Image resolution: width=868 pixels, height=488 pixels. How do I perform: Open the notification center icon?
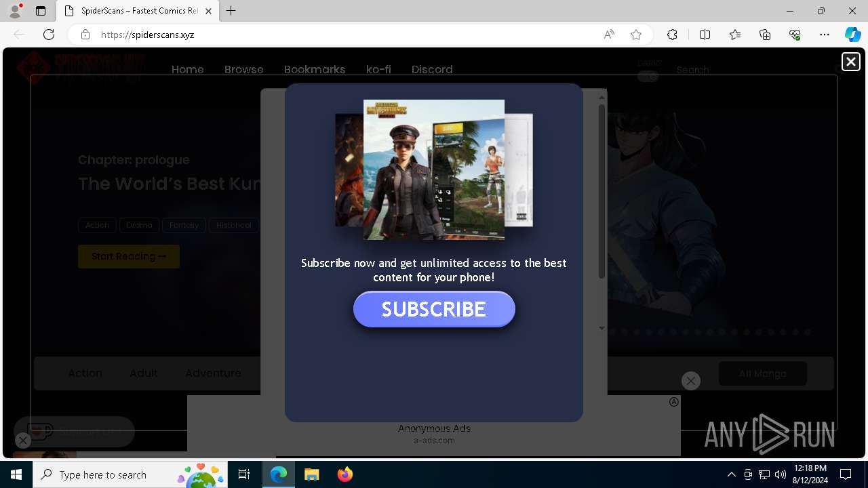point(846,474)
